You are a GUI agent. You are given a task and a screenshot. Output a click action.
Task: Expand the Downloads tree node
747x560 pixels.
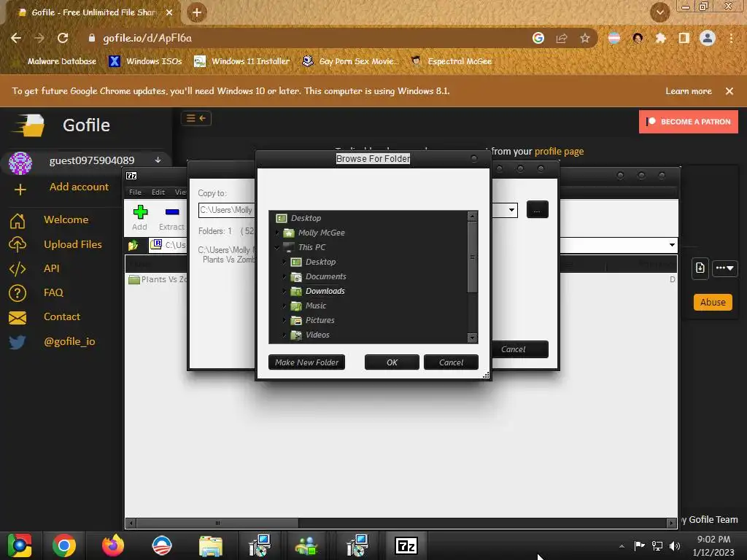coord(285,291)
